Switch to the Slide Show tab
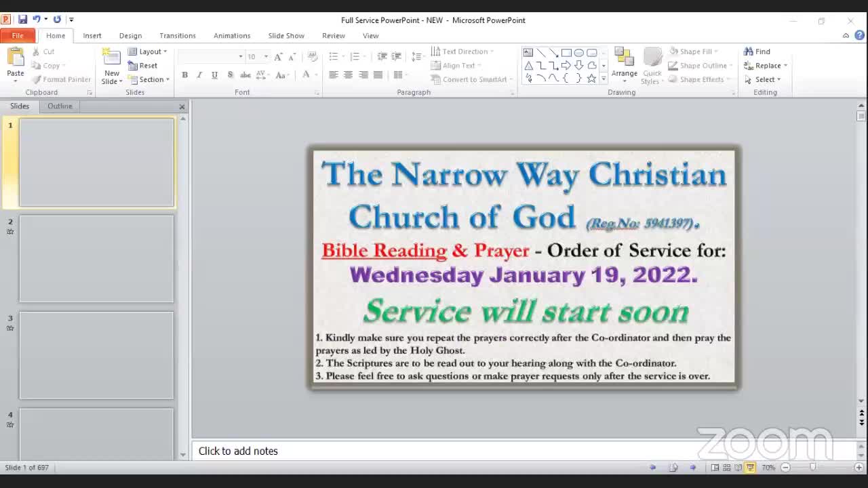 [286, 36]
